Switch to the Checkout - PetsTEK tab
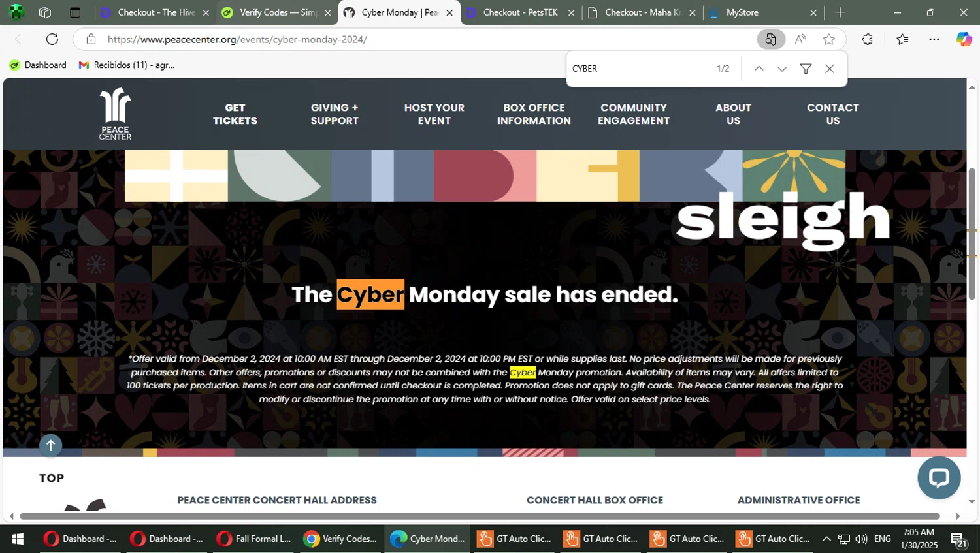 pos(521,12)
